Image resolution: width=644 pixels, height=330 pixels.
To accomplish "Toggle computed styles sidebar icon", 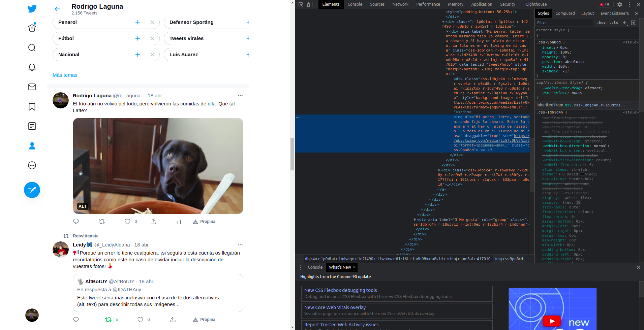I will point(634,23).
